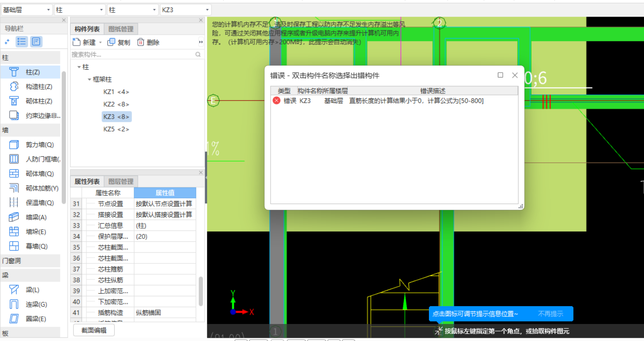Close the error dialog

pos(515,75)
